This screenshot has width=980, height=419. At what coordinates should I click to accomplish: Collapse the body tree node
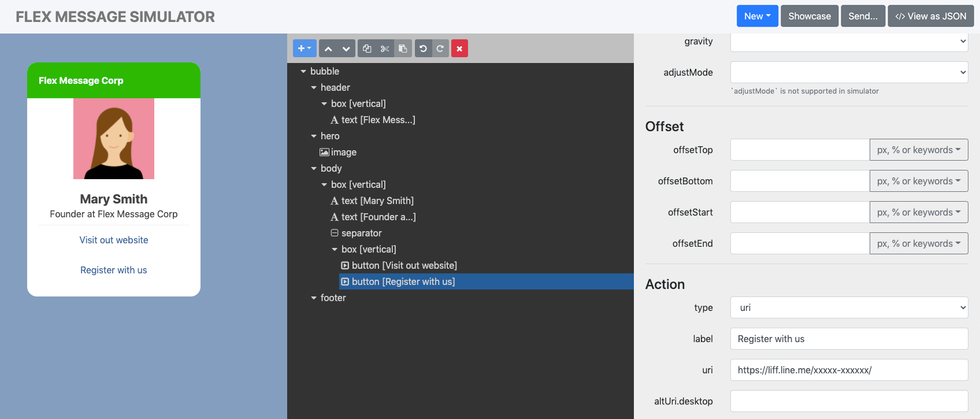click(x=314, y=169)
